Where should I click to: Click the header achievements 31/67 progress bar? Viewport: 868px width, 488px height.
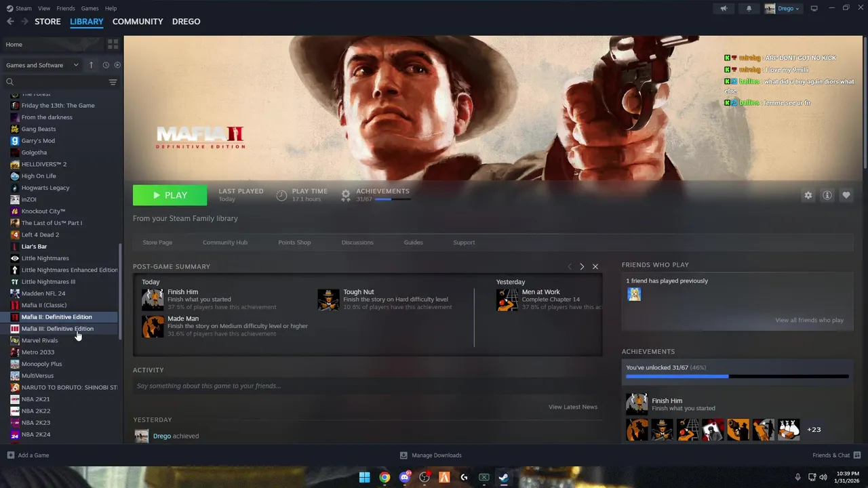tap(393, 199)
